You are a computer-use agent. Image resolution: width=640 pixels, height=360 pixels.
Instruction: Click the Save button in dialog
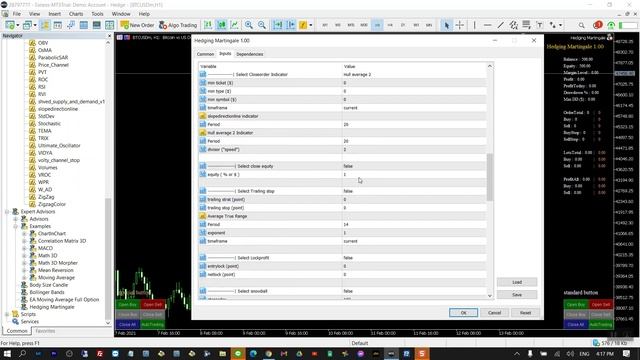[517, 294]
